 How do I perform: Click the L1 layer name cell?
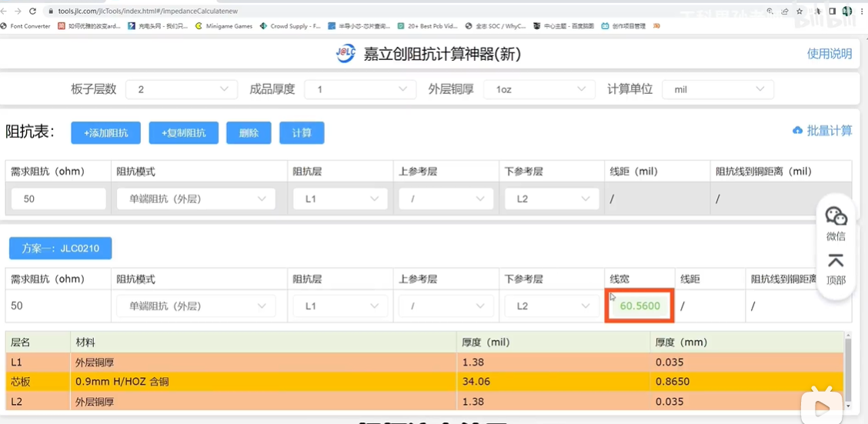tap(38, 362)
